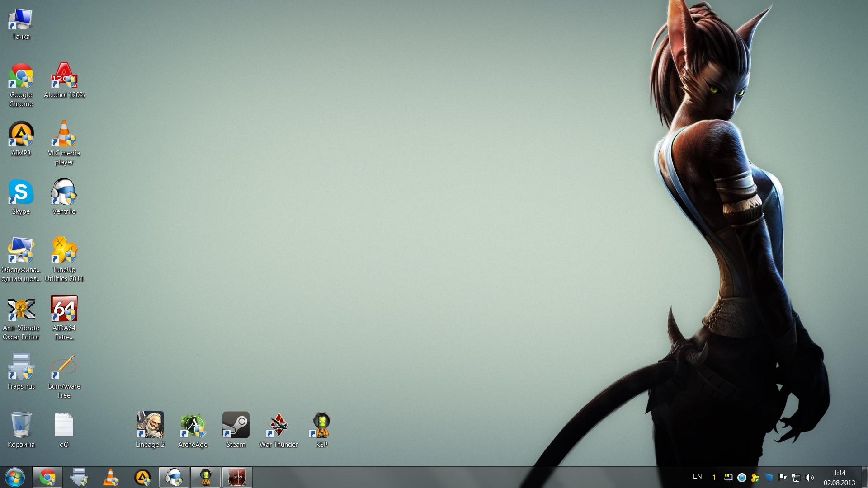
Task: Click the Show desktop button
Action: 864,478
